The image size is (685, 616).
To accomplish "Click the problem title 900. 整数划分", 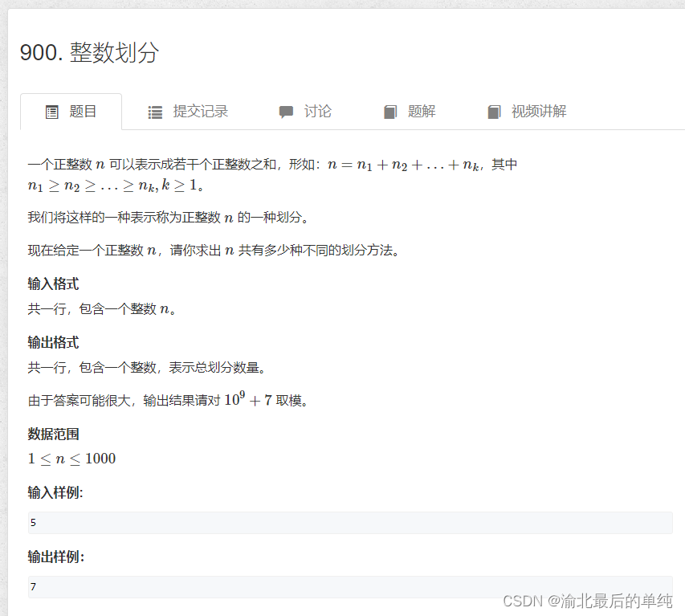I will point(92,53).
